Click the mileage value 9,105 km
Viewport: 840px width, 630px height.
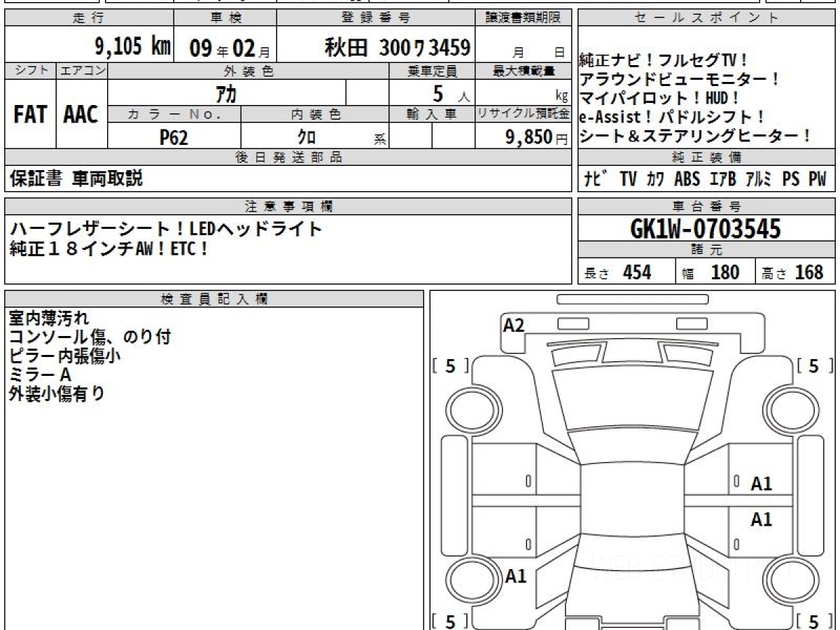pyautogui.click(x=132, y=48)
